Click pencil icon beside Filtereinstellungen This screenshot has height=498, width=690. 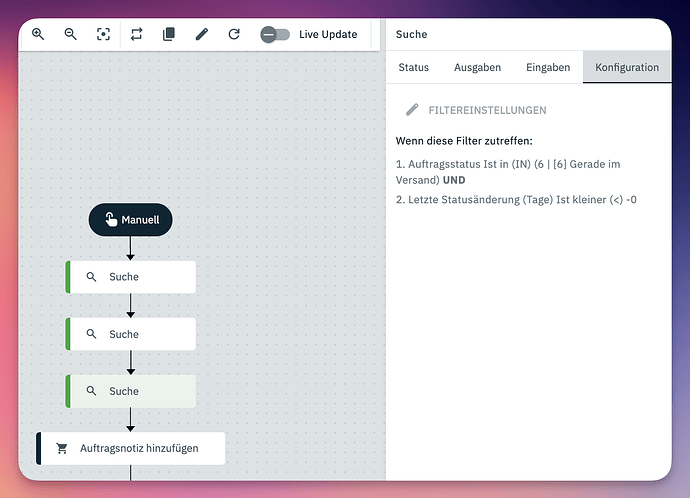coord(412,110)
